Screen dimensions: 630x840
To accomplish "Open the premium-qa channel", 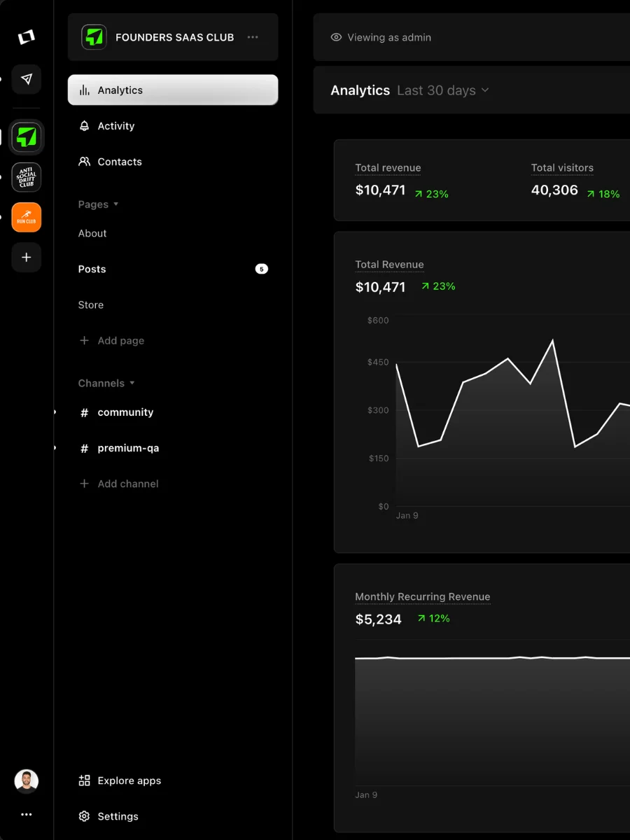I will 127,448.
